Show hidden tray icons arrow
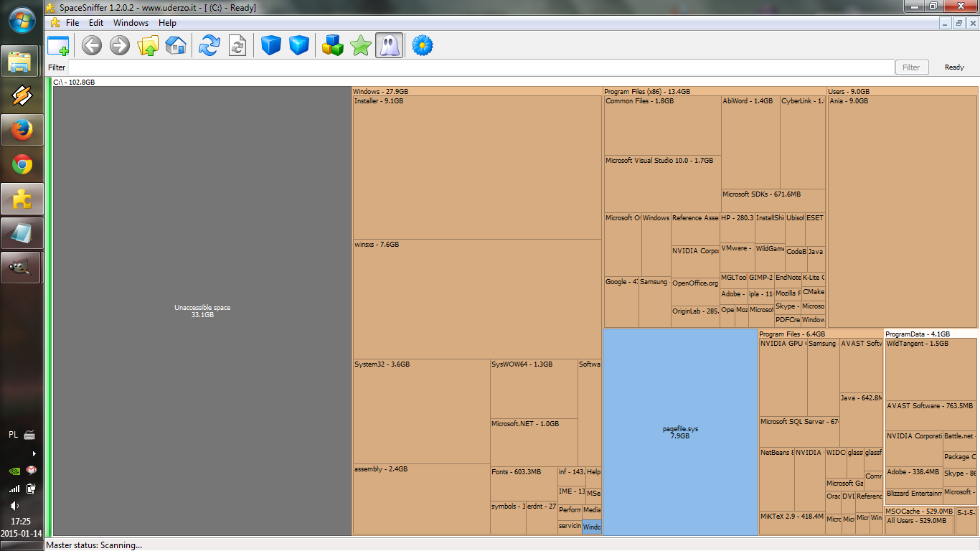This screenshot has width=980, height=551. coord(34,453)
